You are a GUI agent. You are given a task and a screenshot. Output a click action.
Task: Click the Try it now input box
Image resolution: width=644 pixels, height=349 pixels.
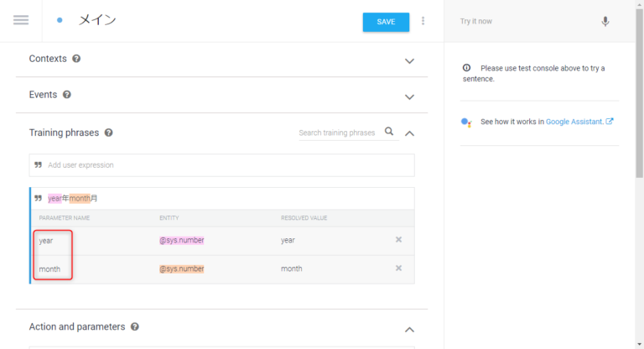click(524, 21)
